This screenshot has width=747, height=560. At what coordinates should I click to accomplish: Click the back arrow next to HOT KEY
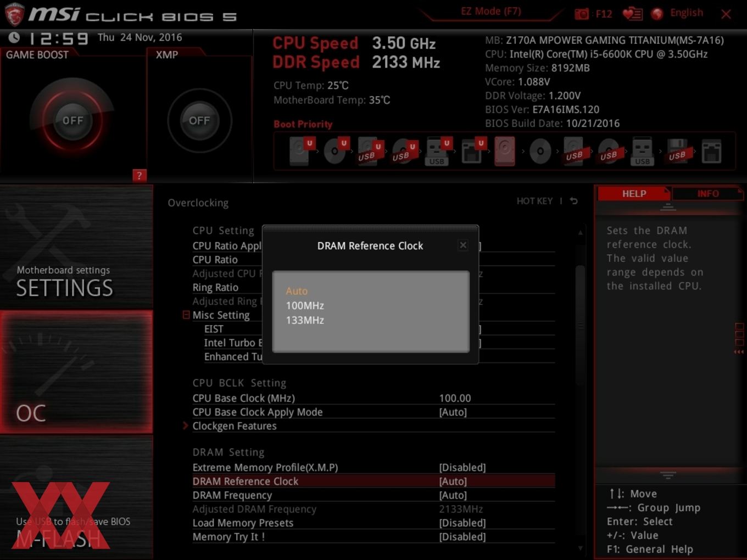(x=573, y=201)
